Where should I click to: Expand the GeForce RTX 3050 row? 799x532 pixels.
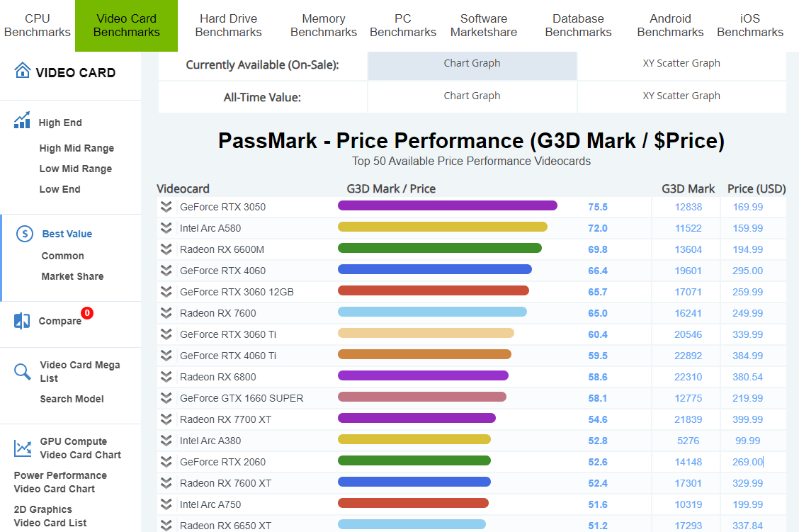point(166,206)
